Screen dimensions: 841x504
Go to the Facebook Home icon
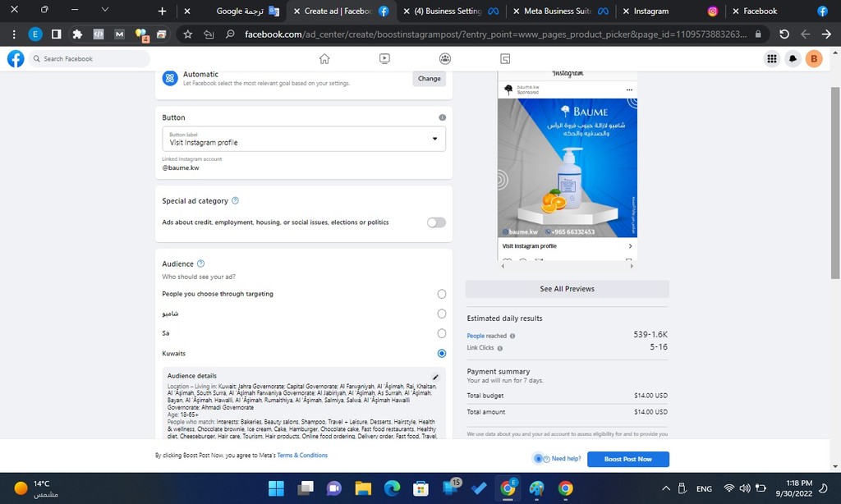tap(324, 58)
